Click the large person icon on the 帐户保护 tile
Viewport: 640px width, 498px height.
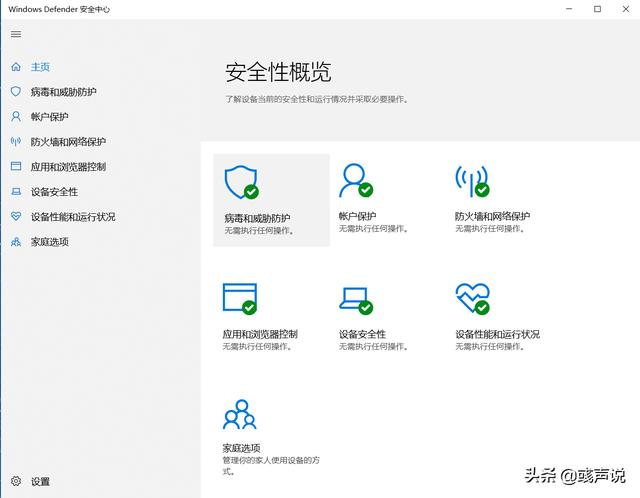(356, 180)
